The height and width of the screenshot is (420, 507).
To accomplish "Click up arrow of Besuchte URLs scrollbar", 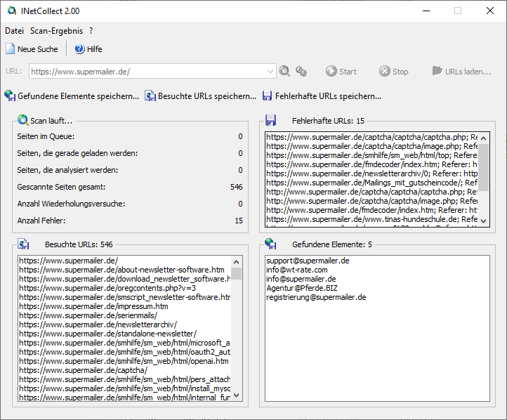I will [x=237, y=262].
